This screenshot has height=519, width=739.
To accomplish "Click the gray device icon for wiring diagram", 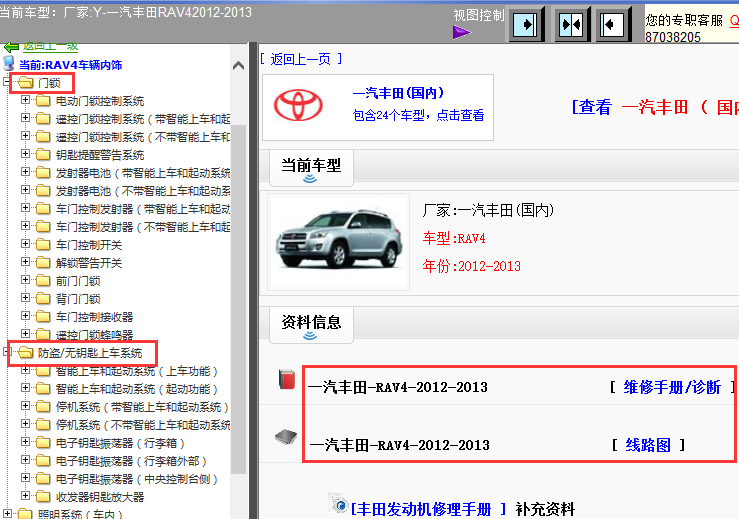I will (x=286, y=437).
